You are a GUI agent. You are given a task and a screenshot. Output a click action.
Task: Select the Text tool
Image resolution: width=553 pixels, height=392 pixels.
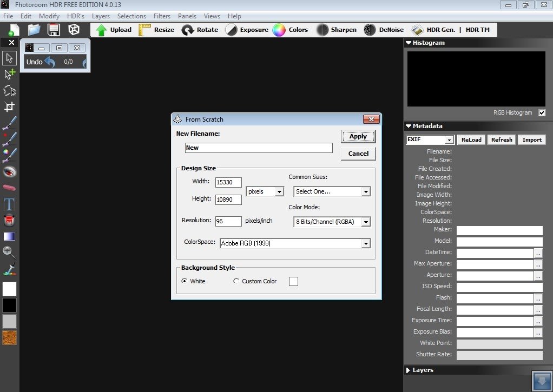[9, 204]
